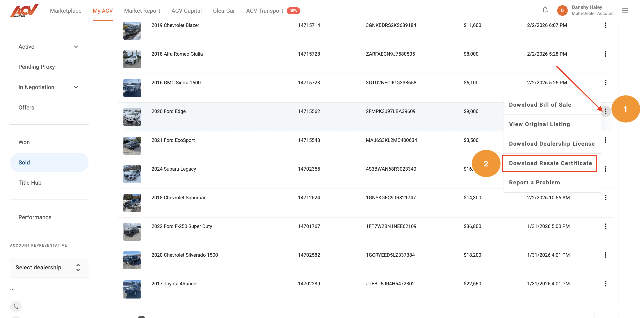Open the kebab menu for the 2019 Chevrolet Blazer
The height and width of the screenshot is (318, 644).
605,25
